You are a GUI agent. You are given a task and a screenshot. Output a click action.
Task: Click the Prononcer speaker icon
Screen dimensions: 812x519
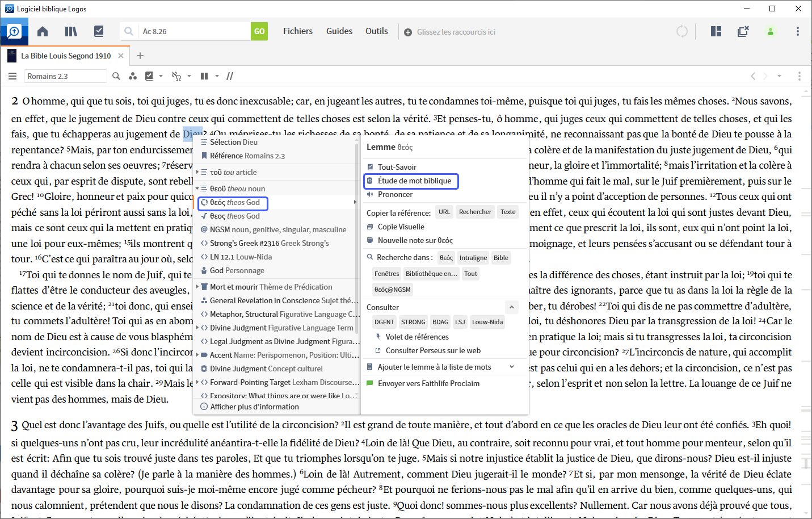tap(370, 194)
